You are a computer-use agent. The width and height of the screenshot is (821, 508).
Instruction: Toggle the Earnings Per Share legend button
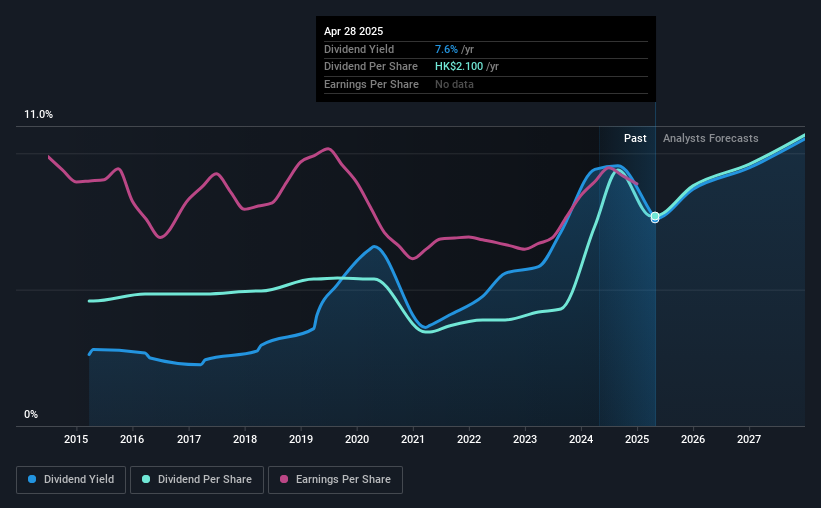pyautogui.click(x=335, y=480)
